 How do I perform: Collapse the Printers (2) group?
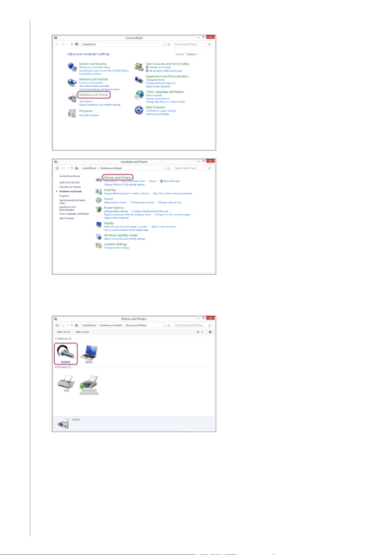(x=56, y=367)
